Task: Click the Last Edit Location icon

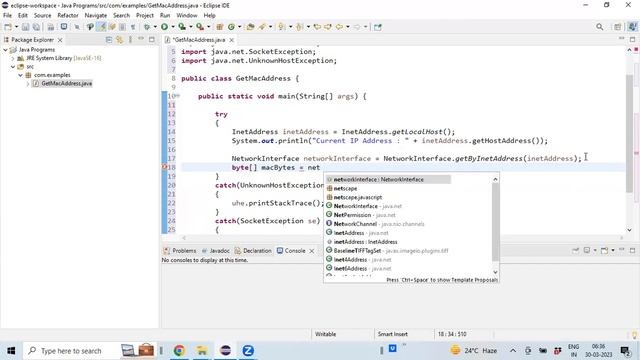Action: tap(317, 27)
